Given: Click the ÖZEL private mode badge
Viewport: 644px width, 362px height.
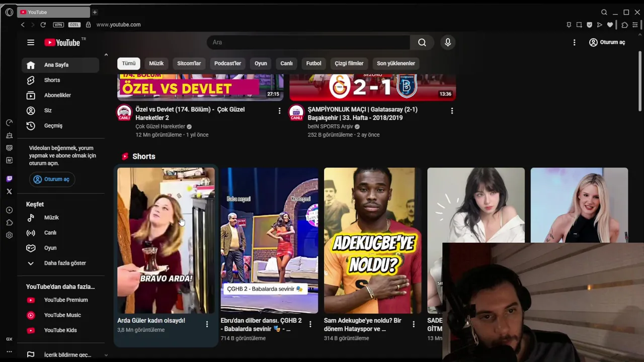Looking at the screenshot, I should 74,25.
